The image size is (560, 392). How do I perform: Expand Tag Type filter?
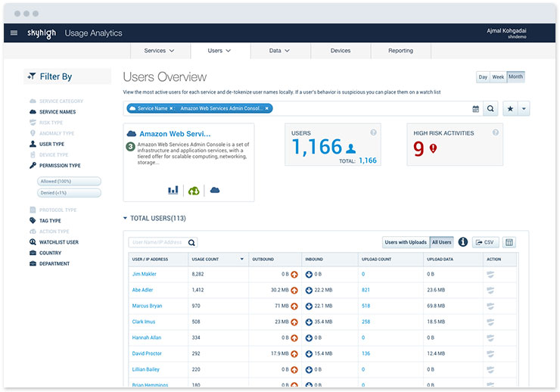[x=45, y=221]
